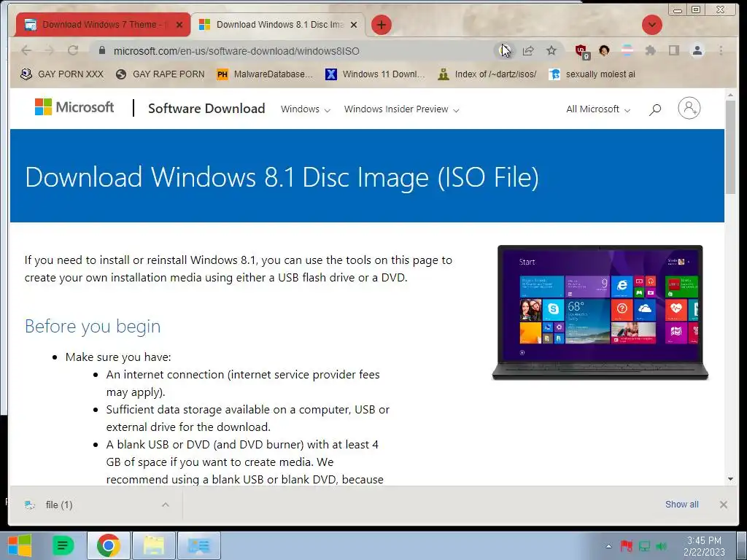Click the address bar URL
The width and height of the screenshot is (747, 560).
click(x=236, y=51)
